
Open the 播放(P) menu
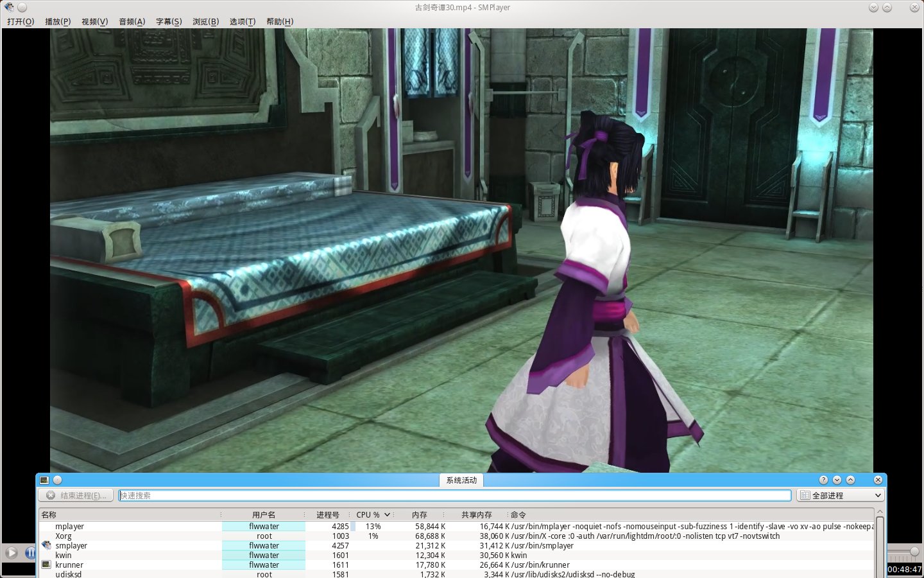point(58,21)
